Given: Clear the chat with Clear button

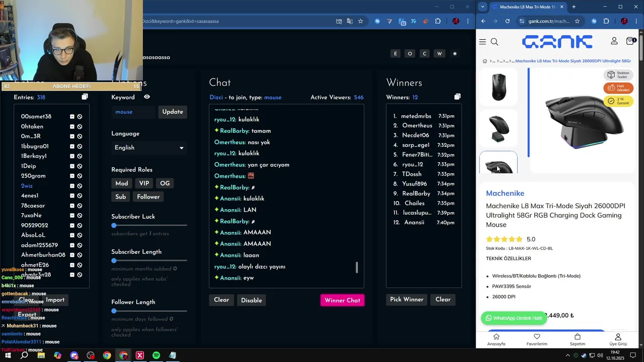Looking at the screenshot, I should point(221,300).
